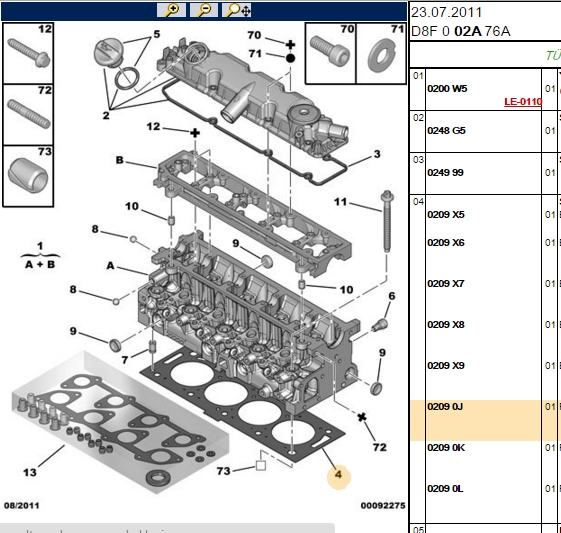Image resolution: width=561 pixels, height=533 pixels.
Task: Click callout number 11 head bolt
Action: coord(340,202)
